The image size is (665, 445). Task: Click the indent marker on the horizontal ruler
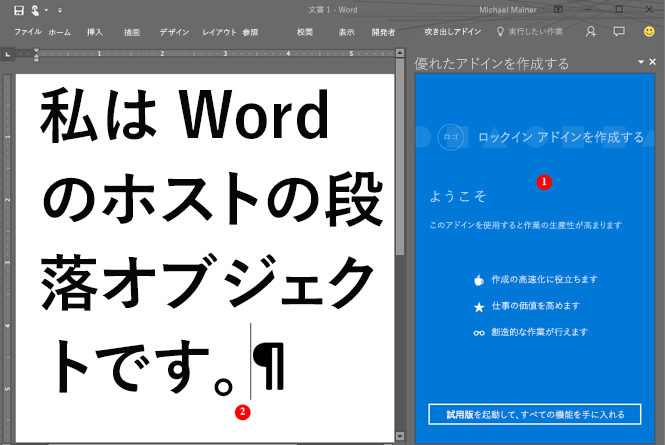click(36, 55)
